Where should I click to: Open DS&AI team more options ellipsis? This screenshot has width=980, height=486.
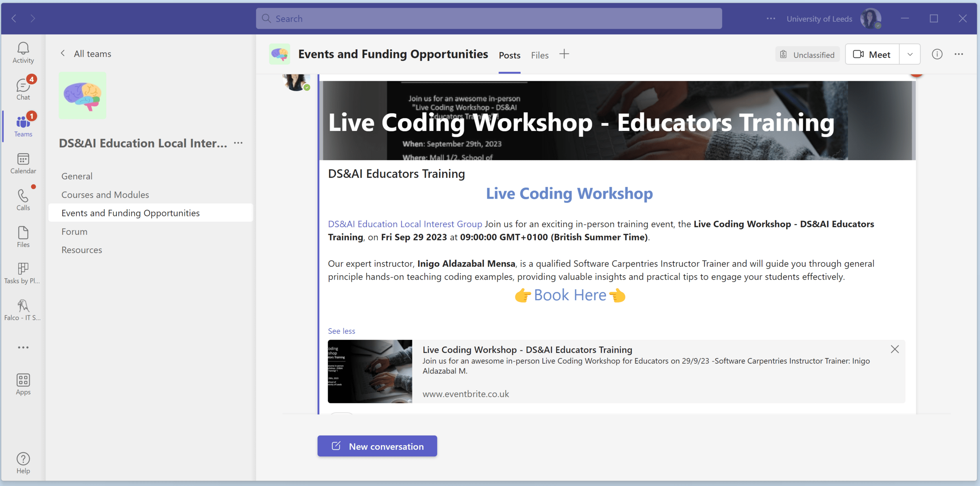(238, 143)
